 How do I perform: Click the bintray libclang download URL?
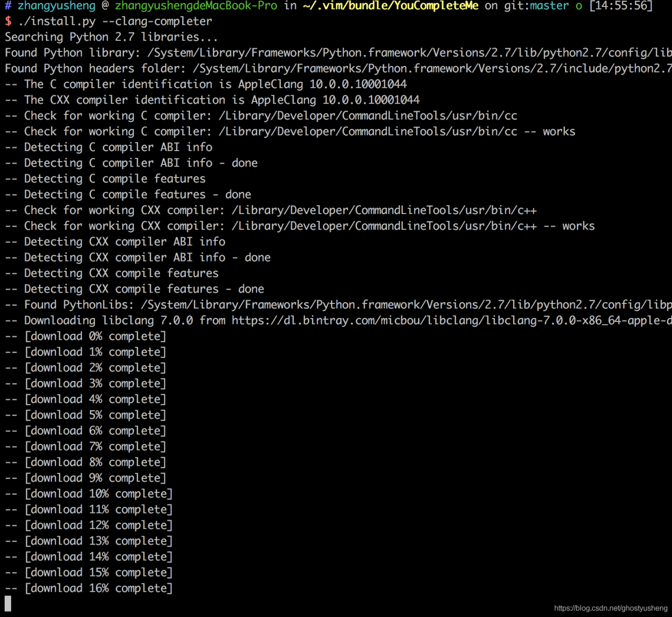(x=451, y=320)
